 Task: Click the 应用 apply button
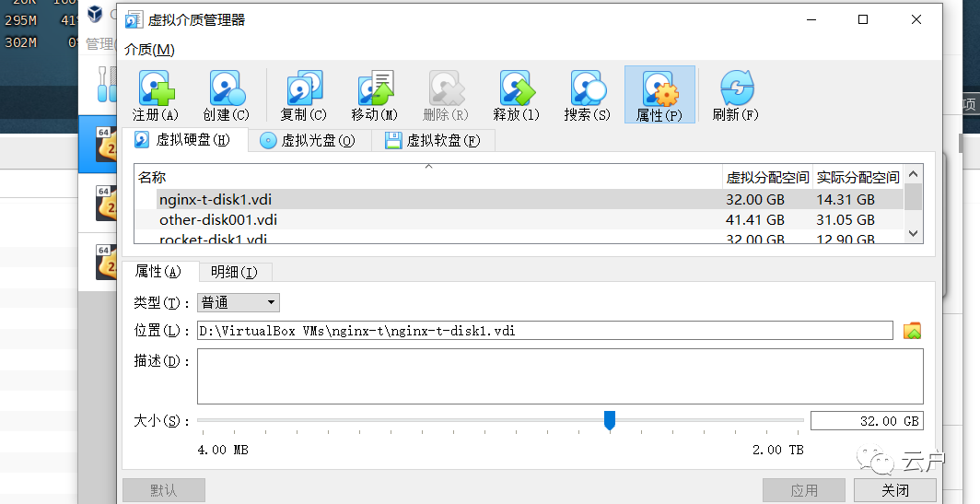[x=804, y=490]
